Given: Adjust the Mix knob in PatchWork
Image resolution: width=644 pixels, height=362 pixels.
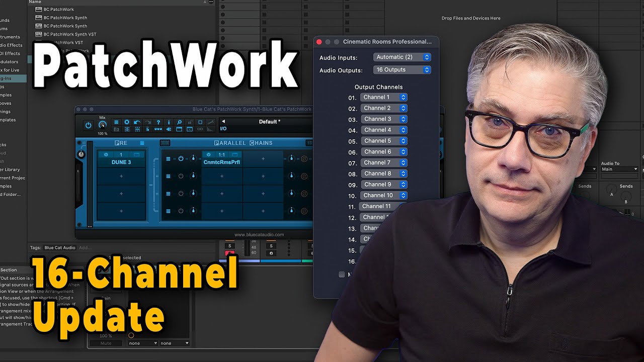Looking at the screenshot, I should click(103, 125).
